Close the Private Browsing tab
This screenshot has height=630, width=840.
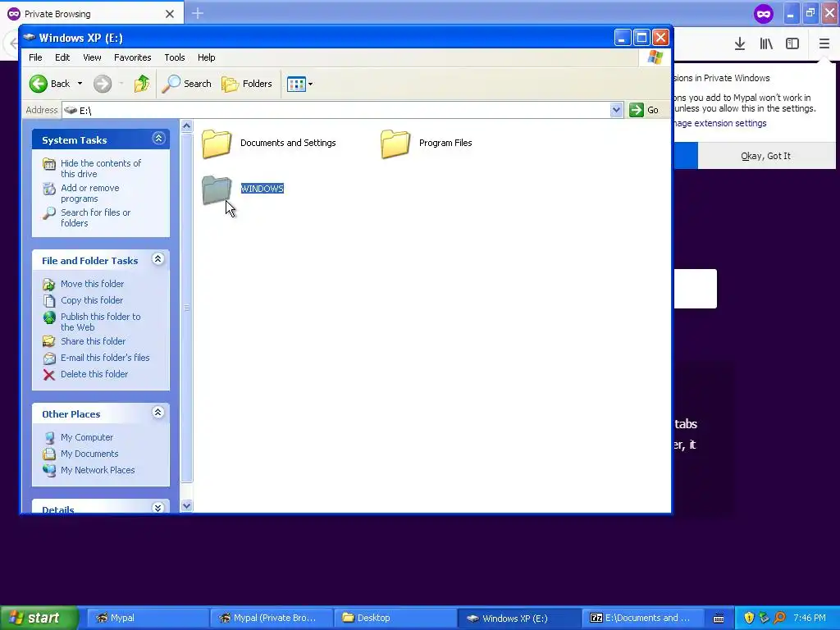tap(170, 14)
